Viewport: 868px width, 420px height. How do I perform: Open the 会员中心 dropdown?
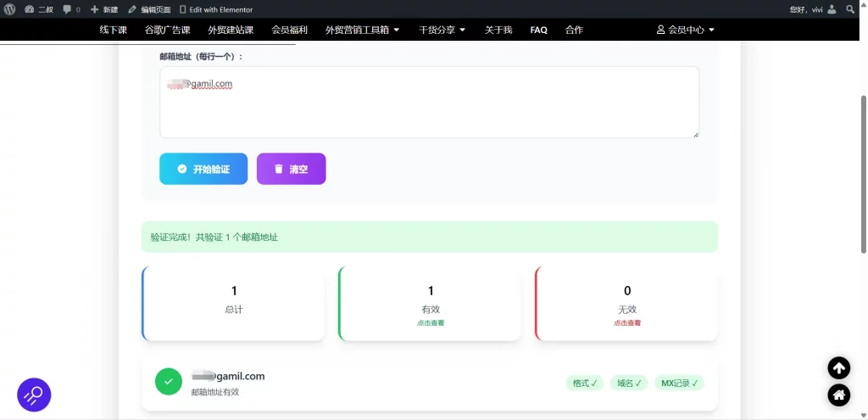tap(686, 30)
